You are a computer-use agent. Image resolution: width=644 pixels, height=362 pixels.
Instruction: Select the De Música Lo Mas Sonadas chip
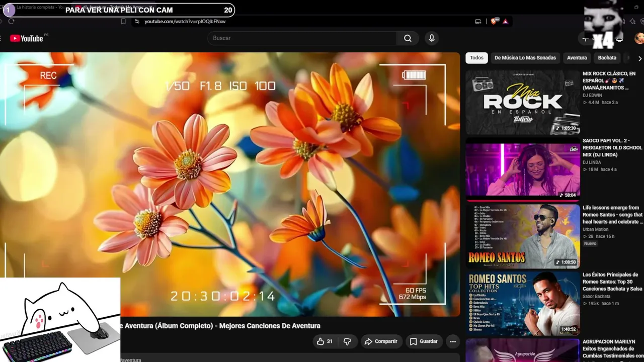pos(525,58)
